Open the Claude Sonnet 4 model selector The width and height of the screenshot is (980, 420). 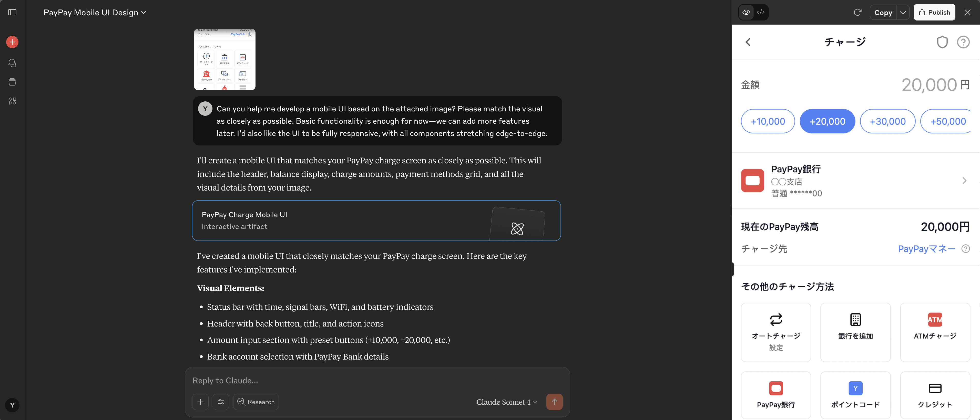tap(506, 402)
